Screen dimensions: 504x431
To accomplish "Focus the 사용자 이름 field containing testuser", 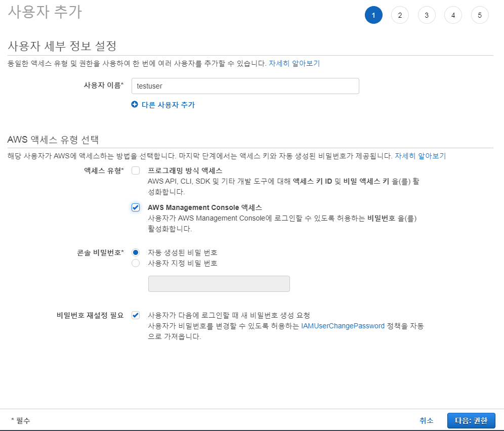I will coord(245,86).
